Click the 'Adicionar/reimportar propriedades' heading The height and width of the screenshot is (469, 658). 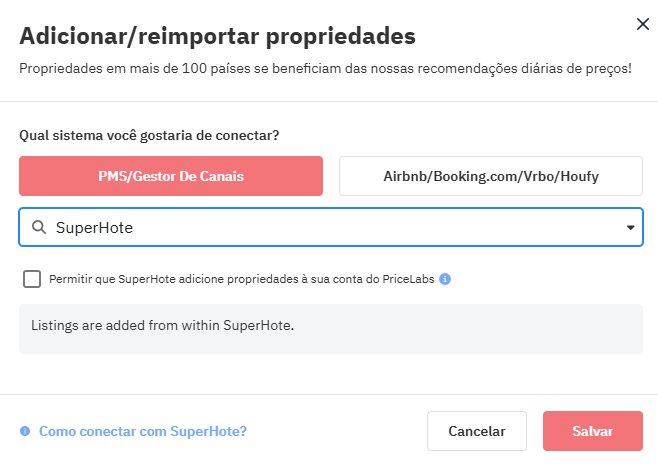click(x=217, y=37)
